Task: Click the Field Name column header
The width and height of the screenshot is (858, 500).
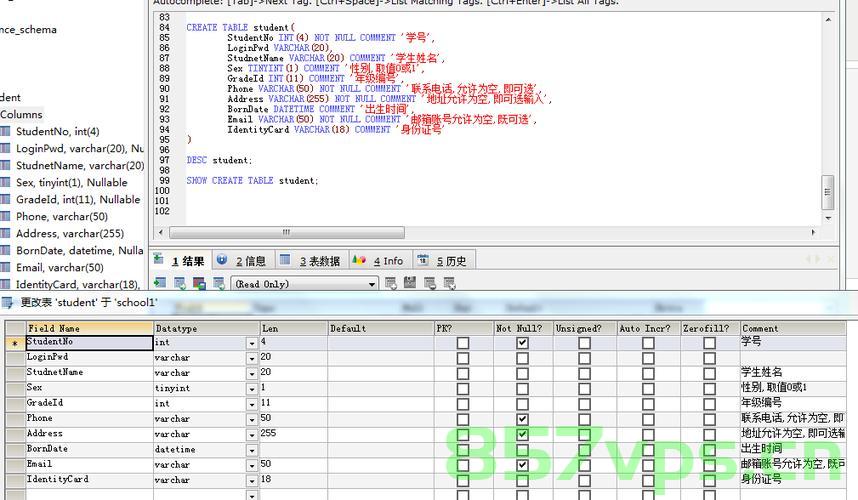Action: tap(89, 328)
